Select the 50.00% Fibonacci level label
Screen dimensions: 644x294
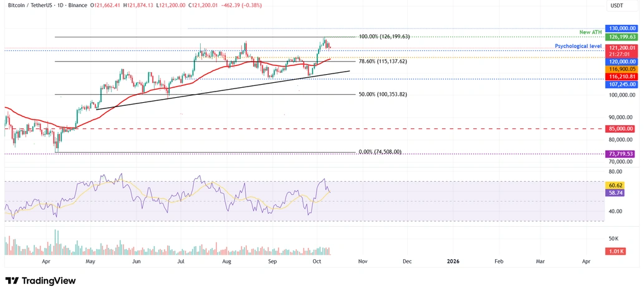383,95
